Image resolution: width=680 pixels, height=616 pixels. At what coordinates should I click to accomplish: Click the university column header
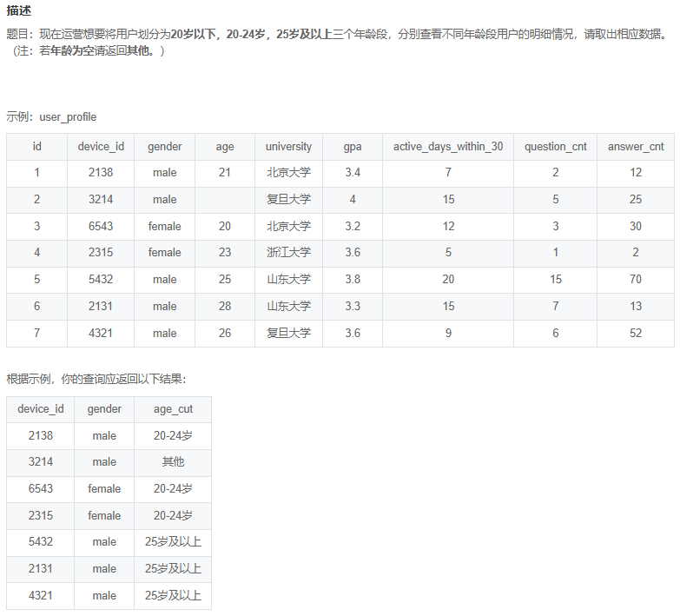point(288,147)
